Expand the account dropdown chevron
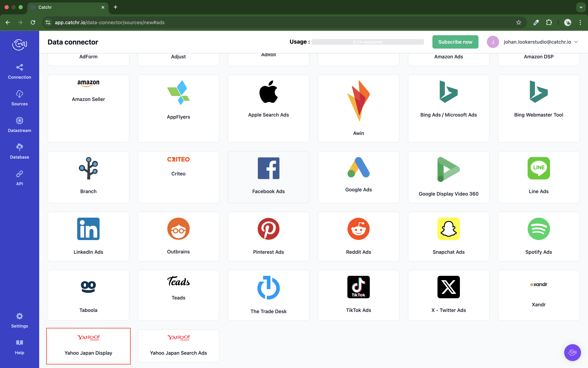588x368 pixels. click(576, 42)
